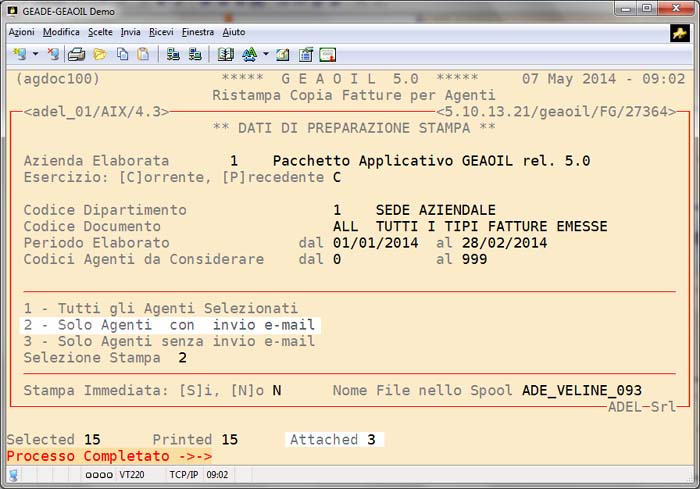The width and height of the screenshot is (700, 489).
Task: Expand the arrow beside new connection icon
Action: pyautogui.click(x=35, y=54)
